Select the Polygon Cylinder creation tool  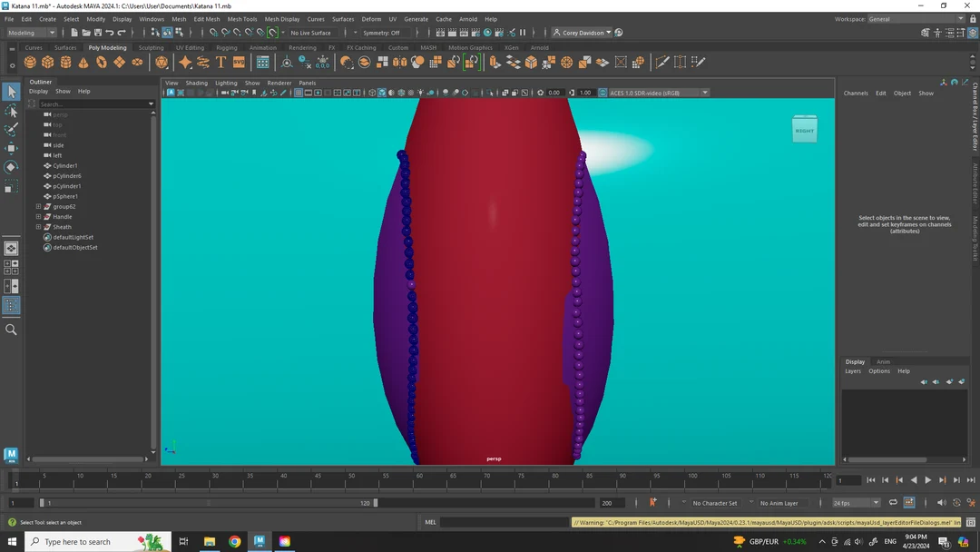click(65, 61)
